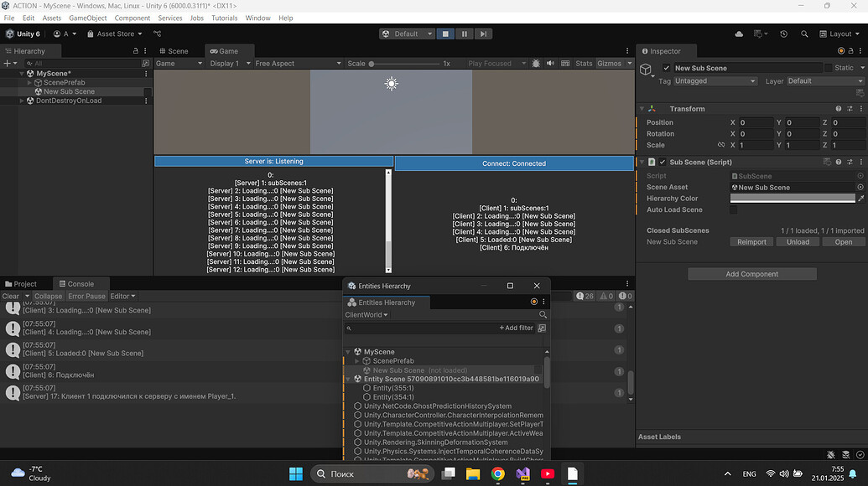This screenshot has width=868, height=486.
Task: Click the Step frame button
Action: pyautogui.click(x=482, y=34)
